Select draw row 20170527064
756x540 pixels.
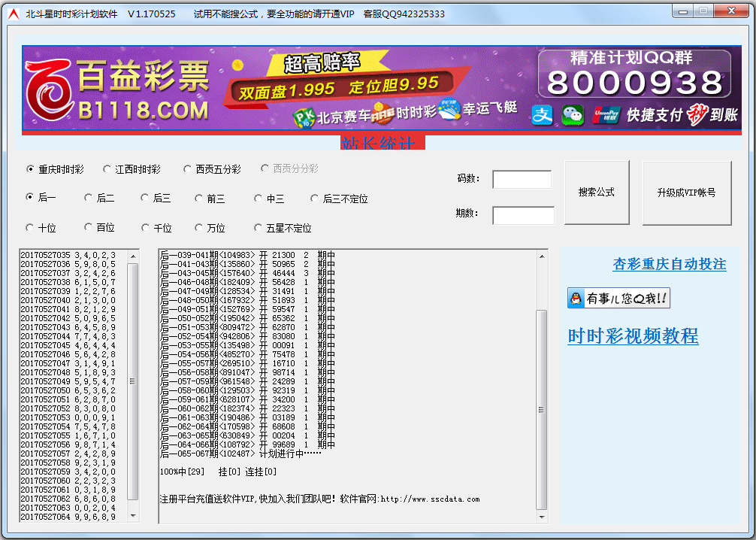[68, 517]
